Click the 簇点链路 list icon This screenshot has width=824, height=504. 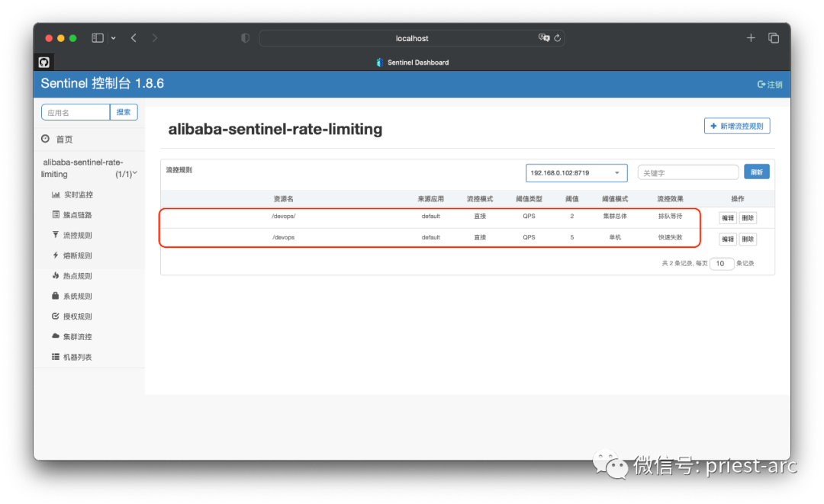point(56,215)
